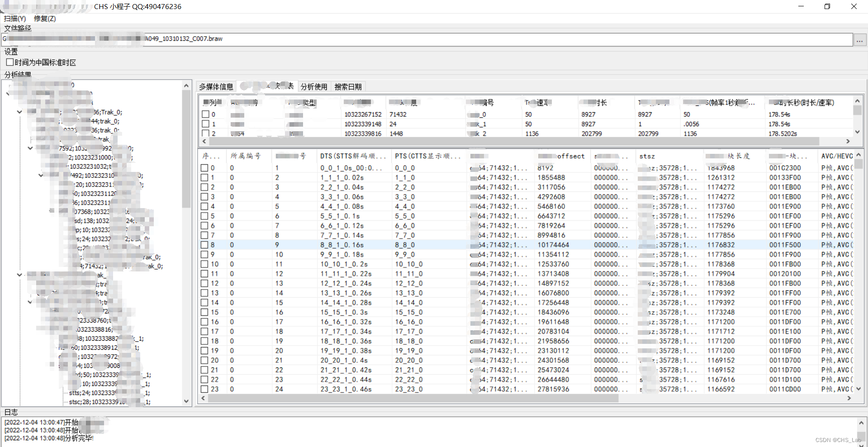The height and width of the screenshot is (447, 868).
Task: Switch to the 分析使用 tab
Action: [314, 86]
